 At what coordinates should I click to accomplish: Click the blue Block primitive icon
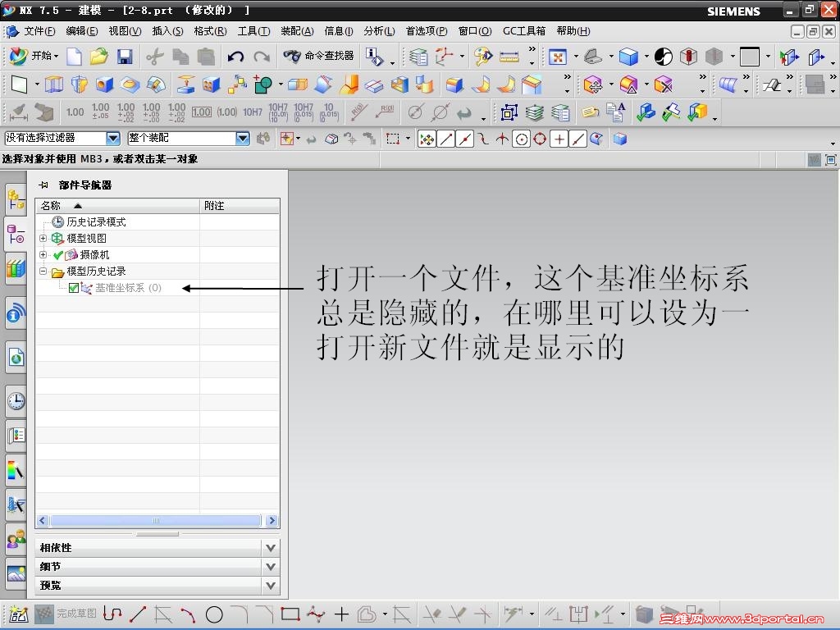(104, 84)
